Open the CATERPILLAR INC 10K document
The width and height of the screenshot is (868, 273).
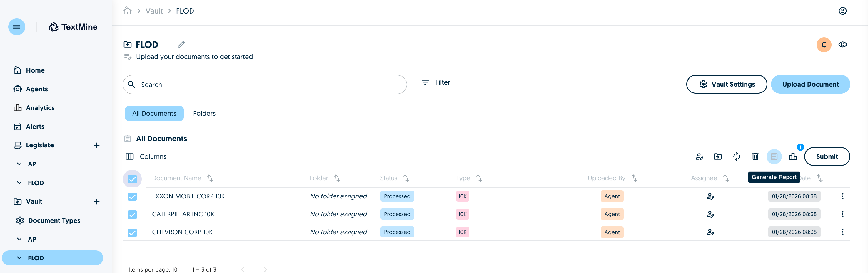point(183,214)
